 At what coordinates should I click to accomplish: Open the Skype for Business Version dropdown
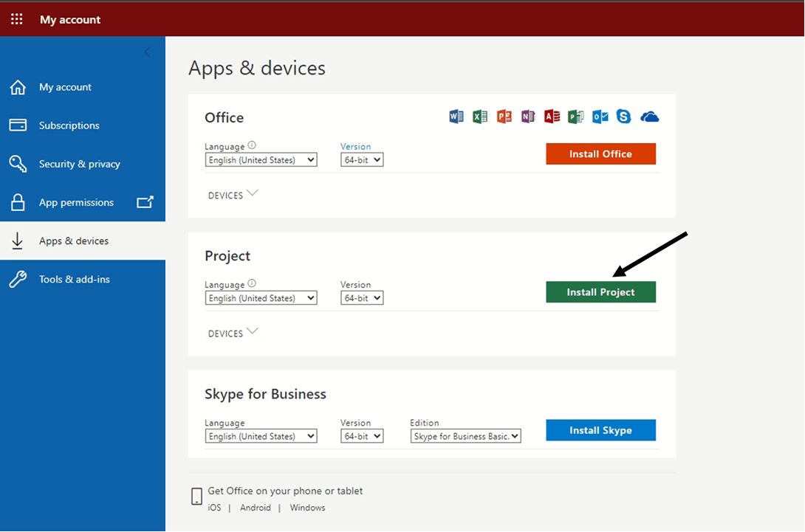[362, 436]
